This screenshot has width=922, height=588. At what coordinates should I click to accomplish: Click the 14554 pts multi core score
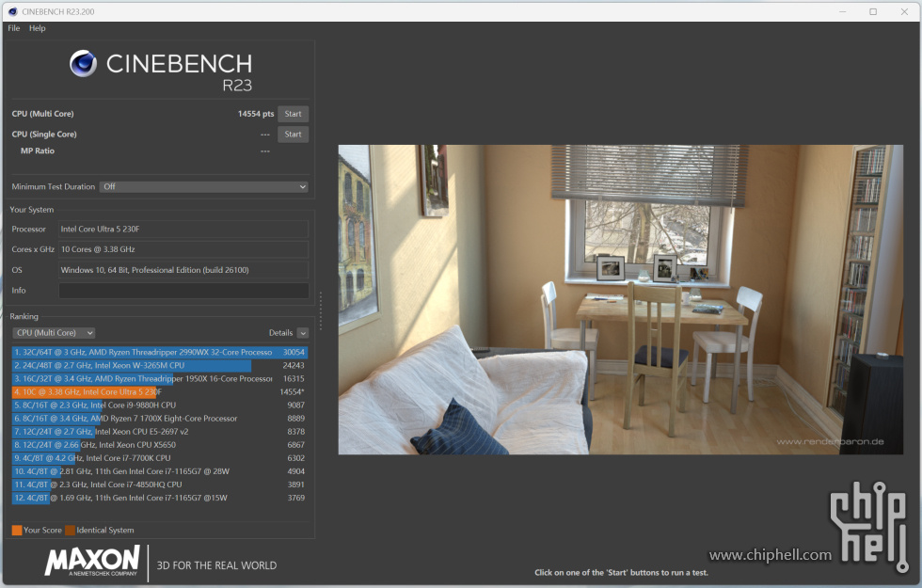pyautogui.click(x=256, y=114)
